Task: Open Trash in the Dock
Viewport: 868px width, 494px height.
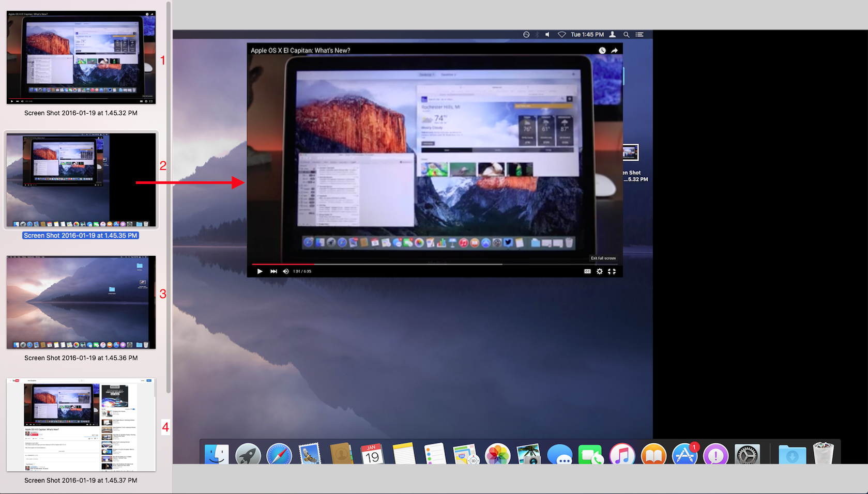Action: pyautogui.click(x=824, y=453)
